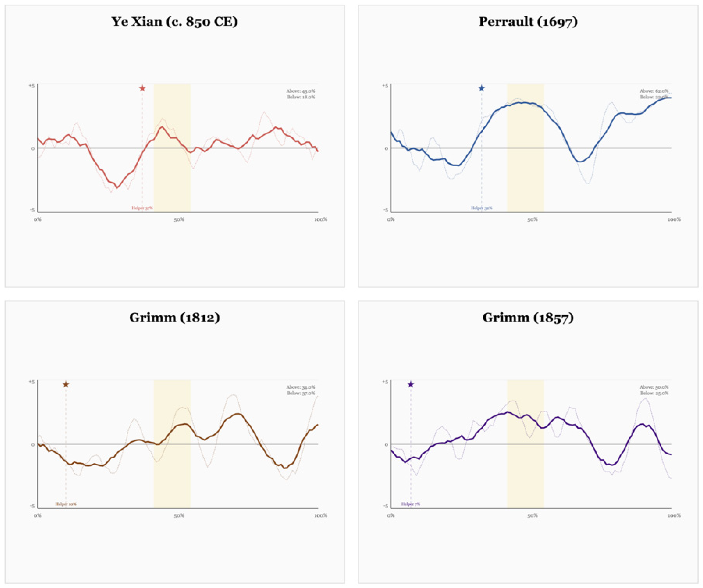Click the "Perrault (1697)" chart title
This screenshot has width=703, height=588.
pyautogui.click(x=528, y=22)
